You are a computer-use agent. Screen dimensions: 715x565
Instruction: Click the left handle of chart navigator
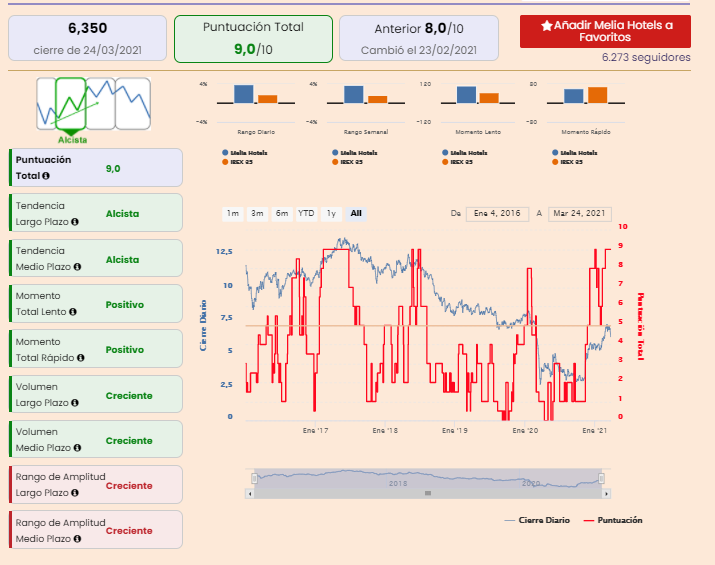[254, 478]
